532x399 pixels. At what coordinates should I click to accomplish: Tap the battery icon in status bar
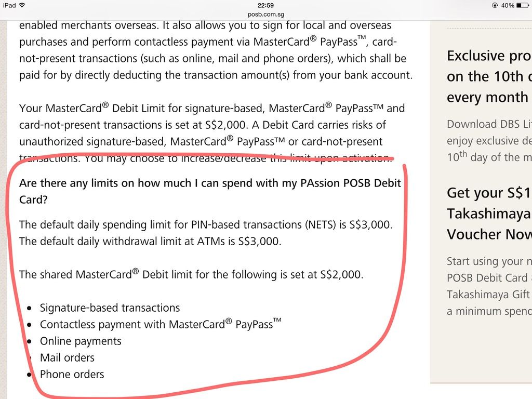point(523,5)
